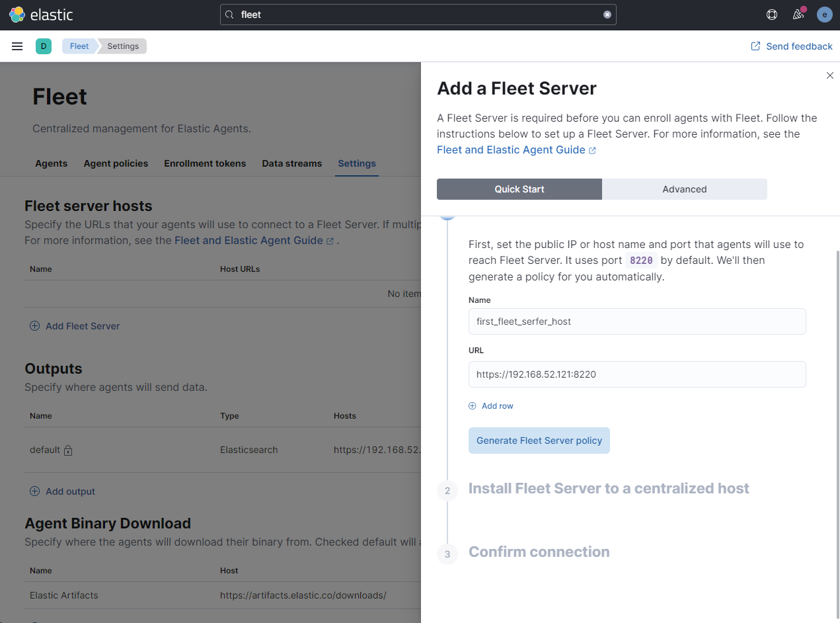Focus the Name input field
The width and height of the screenshot is (840, 623).
[637, 321]
